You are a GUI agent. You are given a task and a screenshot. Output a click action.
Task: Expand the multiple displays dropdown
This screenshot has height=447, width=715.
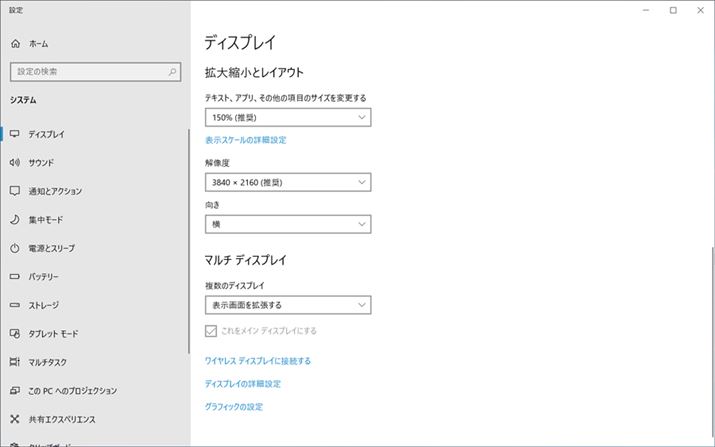[288, 305]
